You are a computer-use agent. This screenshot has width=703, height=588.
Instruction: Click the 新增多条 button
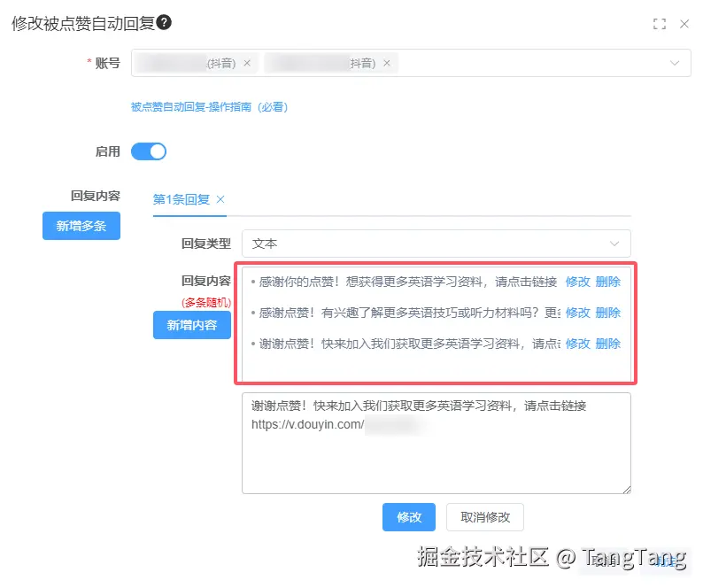[81, 226]
